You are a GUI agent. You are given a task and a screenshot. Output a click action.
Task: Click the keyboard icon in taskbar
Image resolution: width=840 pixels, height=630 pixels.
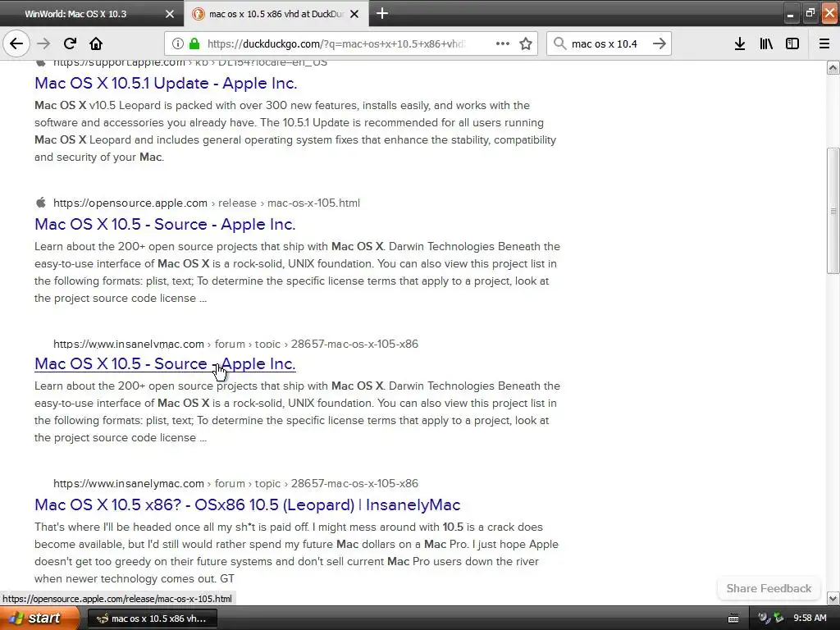click(733, 619)
